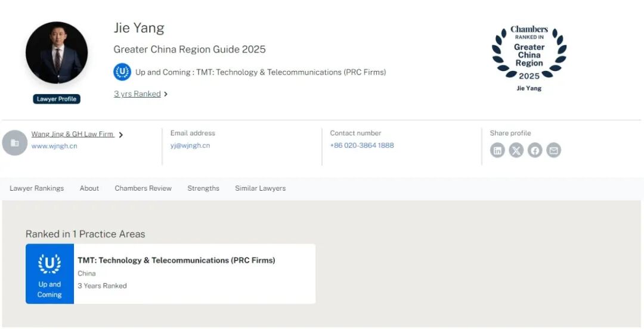The width and height of the screenshot is (644, 329).
Task: Open the chevron next to Wang Jing & GH Law Firm
Action: (121, 135)
